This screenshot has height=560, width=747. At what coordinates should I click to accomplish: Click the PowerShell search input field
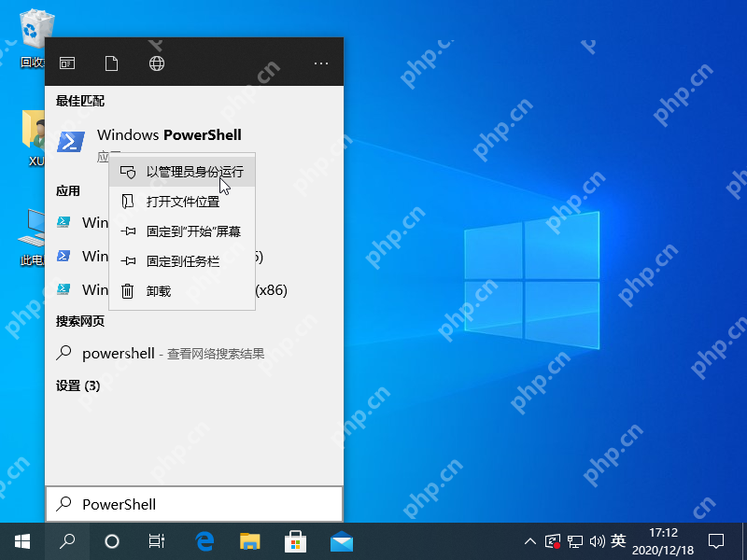click(x=205, y=504)
